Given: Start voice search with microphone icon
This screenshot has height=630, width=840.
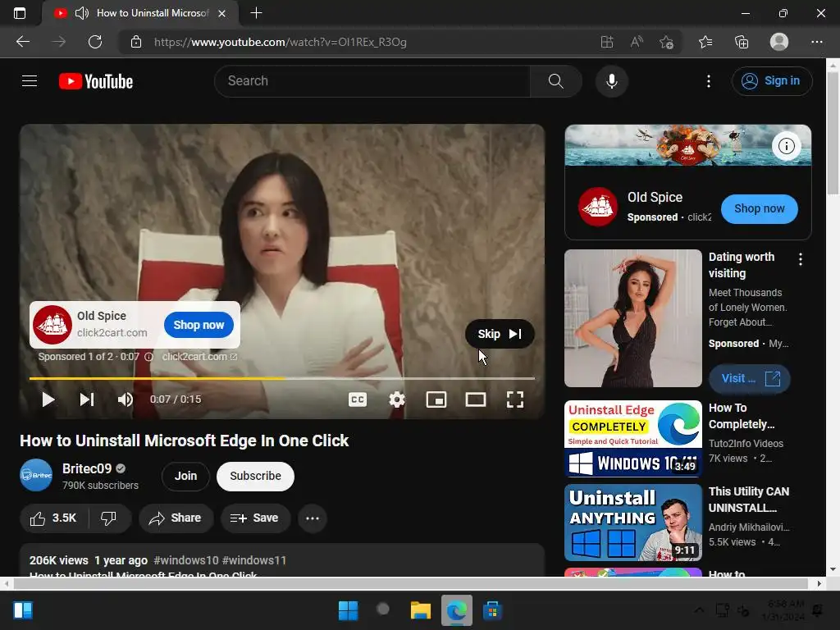Looking at the screenshot, I should (612, 81).
